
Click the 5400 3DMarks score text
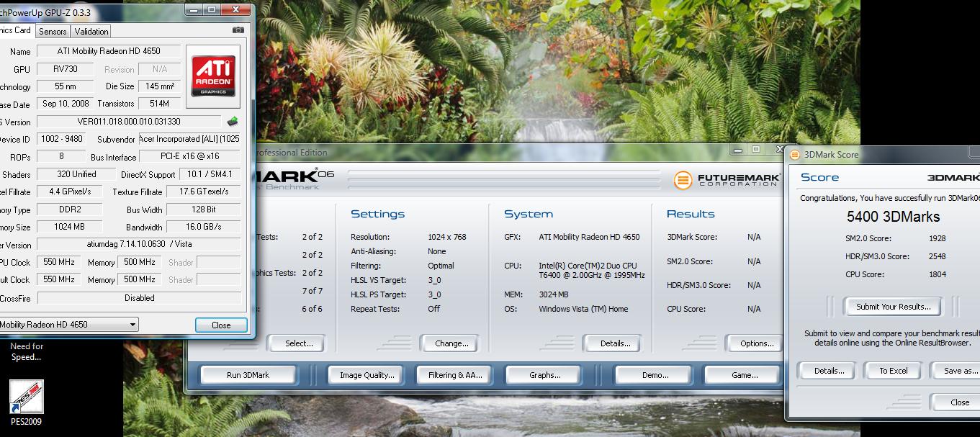point(893,217)
